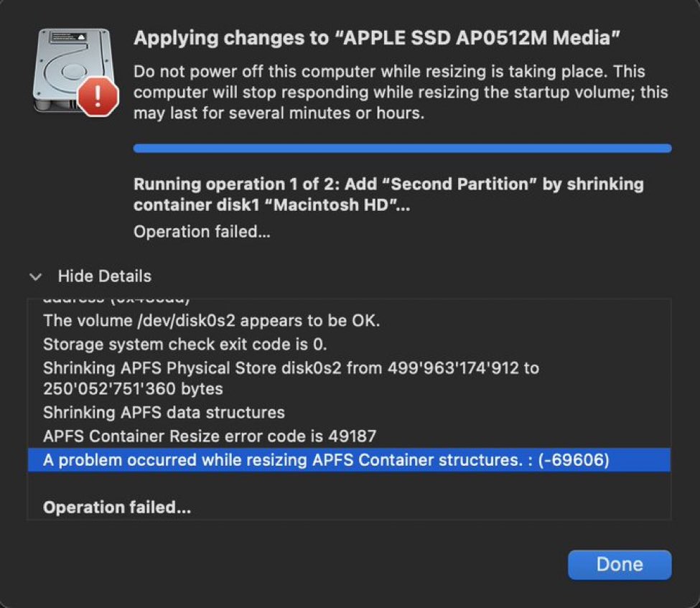The width and height of the screenshot is (700, 608).
Task: Click the Hide Details label
Action: pos(104,276)
